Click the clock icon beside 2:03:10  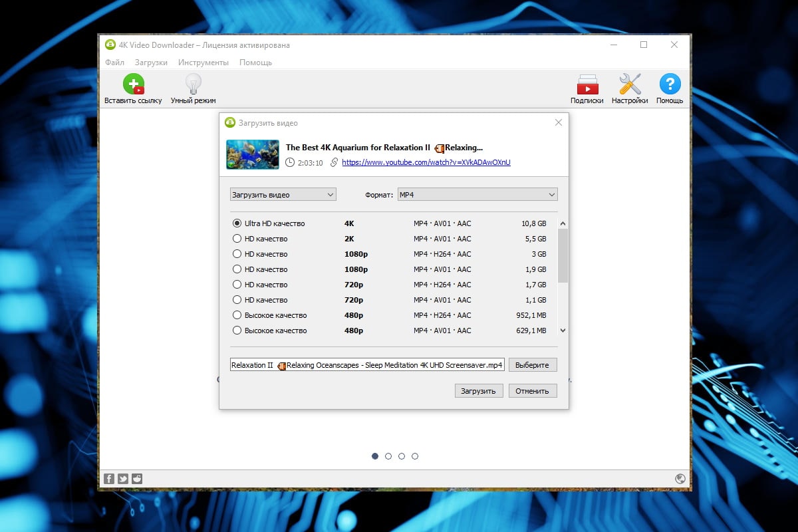pos(290,162)
